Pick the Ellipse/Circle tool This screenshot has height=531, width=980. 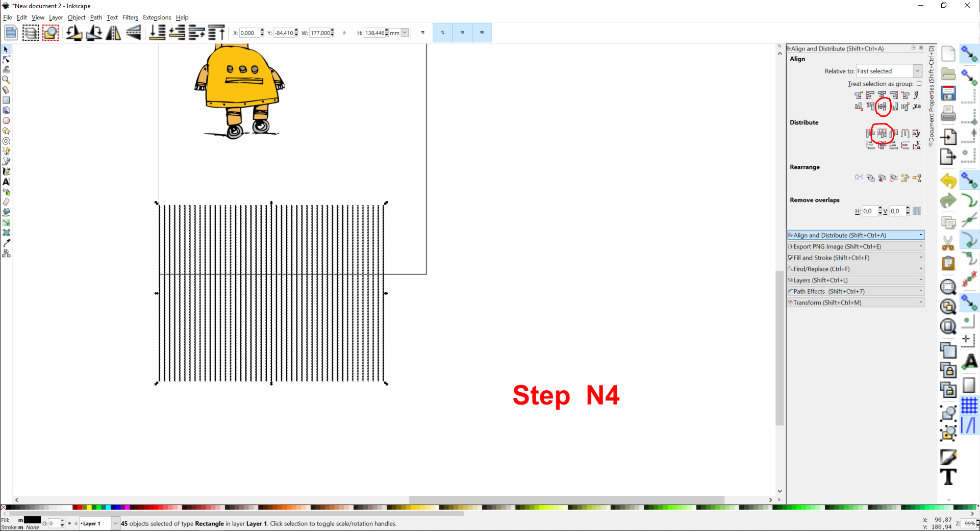click(7, 120)
